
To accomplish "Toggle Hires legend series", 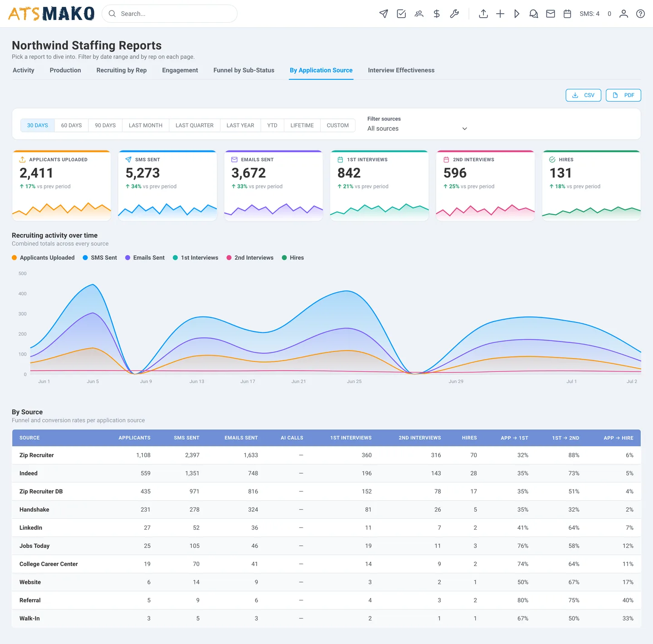I will pyautogui.click(x=293, y=258).
